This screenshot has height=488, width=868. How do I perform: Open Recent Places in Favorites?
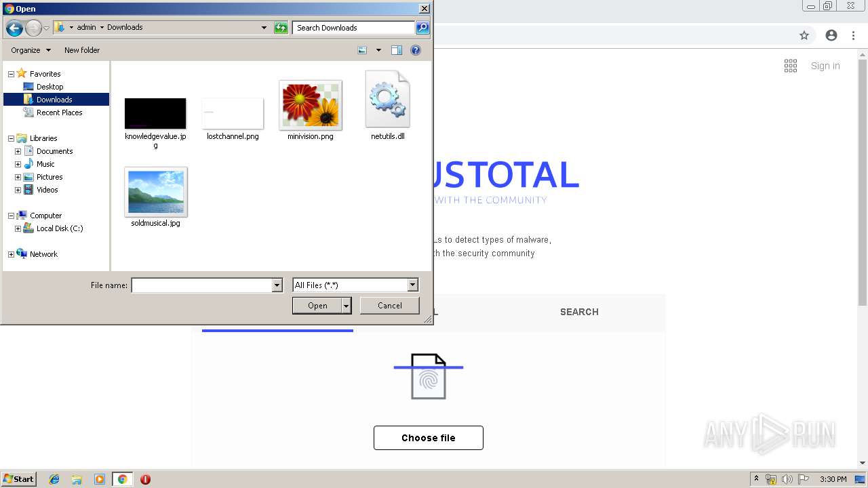pyautogui.click(x=59, y=113)
